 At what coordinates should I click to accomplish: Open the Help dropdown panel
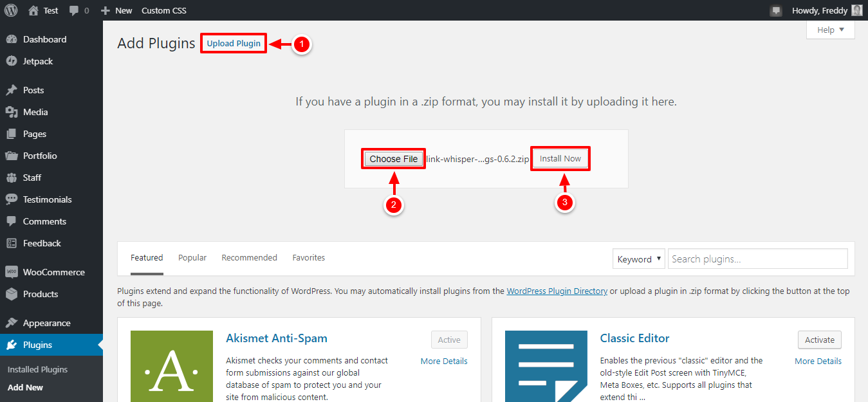tap(831, 30)
